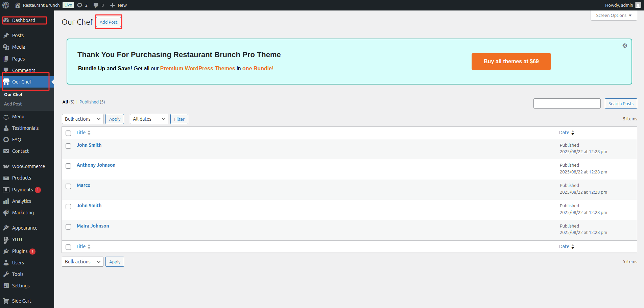Image resolution: width=644 pixels, height=308 pixels.
Task: Open the top Bulk actions dropdown
Action: point(82,119)
